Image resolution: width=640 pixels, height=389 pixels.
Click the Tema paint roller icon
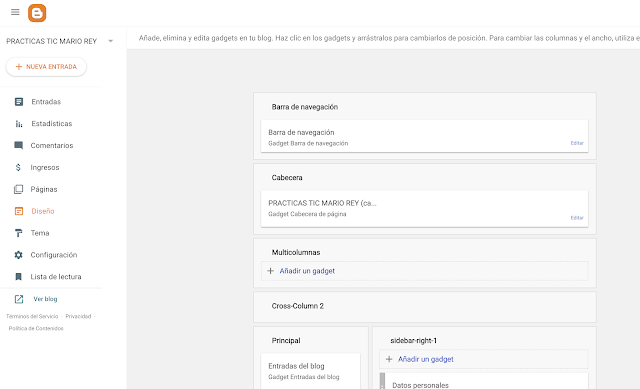click(x=19, y=233)
